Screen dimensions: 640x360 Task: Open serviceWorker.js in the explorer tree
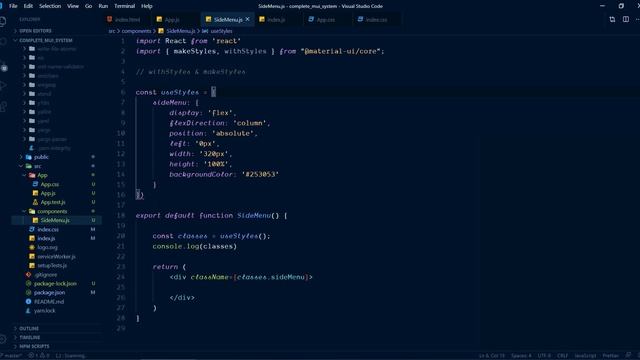tap(56, 256)
